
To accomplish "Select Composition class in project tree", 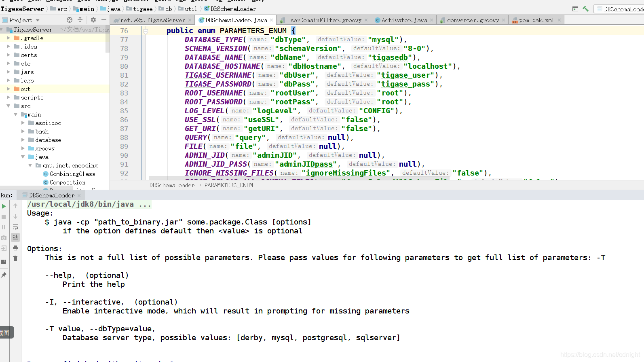I will click(68, 182).
